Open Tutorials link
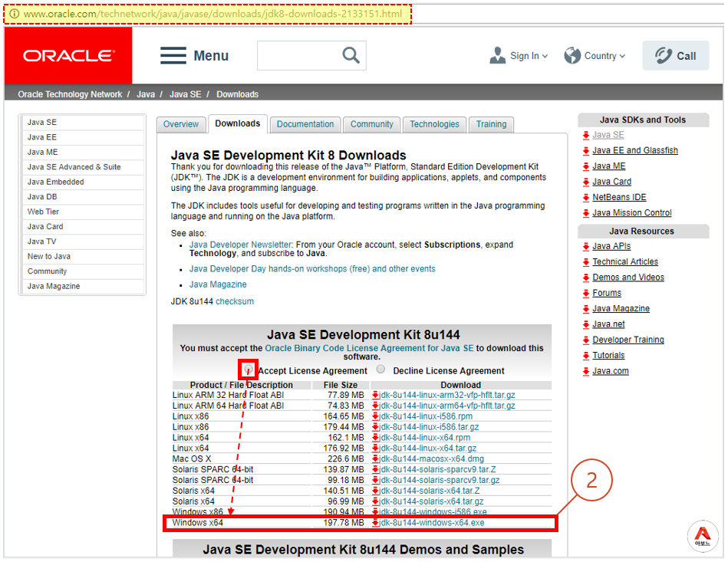728x562 pixels. point(608,356)
